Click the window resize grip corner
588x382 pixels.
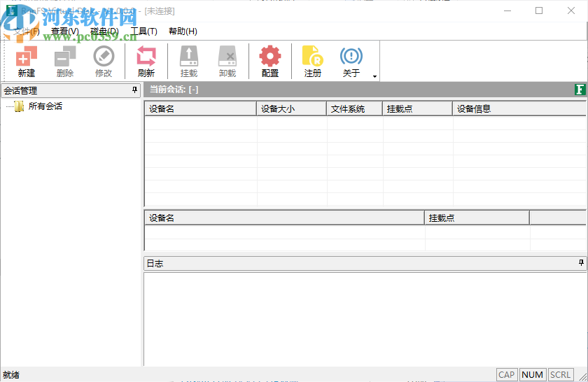click(x=582, y=376)
